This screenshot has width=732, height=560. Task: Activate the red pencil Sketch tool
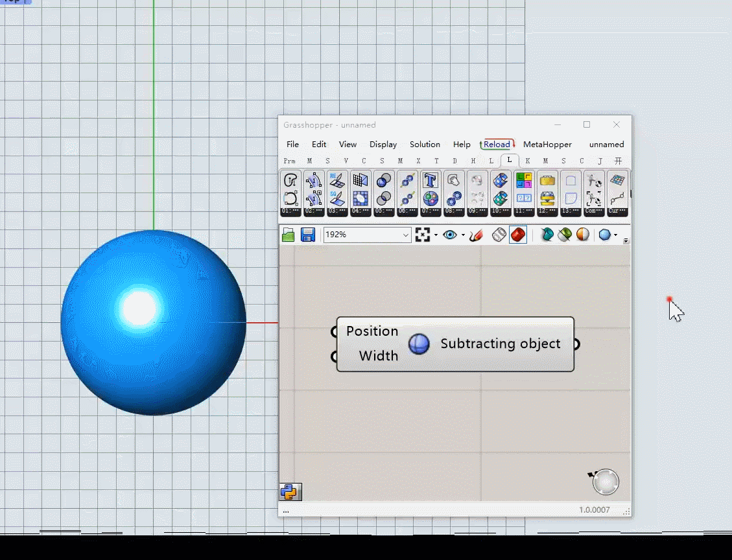pyautogui.click(x=476, y=235)
